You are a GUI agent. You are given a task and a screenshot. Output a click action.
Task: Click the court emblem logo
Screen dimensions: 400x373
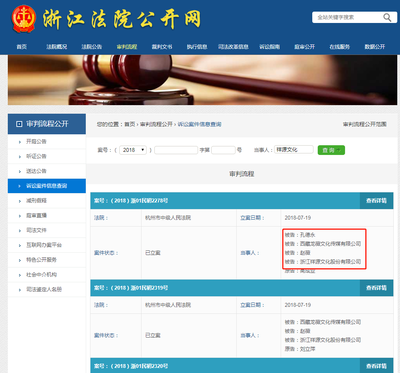click(23, 19)
